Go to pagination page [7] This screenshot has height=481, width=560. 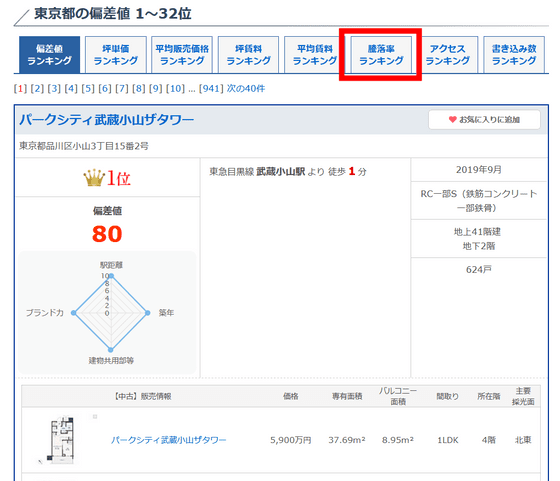tap(122, 88)
